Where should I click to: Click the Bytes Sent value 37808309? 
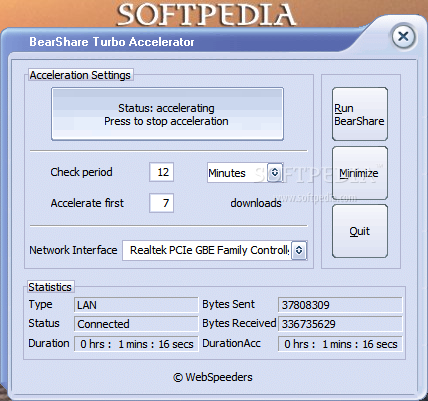pyautogui.click(x=340, y=305)
